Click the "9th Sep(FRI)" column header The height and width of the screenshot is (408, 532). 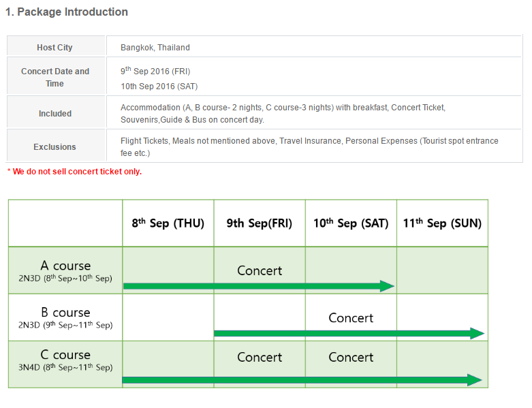tap(260, 223)
